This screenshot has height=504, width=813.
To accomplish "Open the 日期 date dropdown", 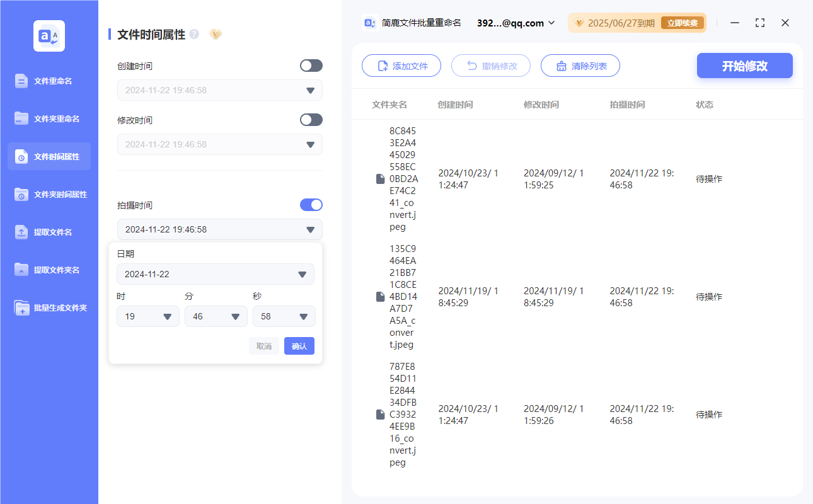I will [x=215, y=274].
